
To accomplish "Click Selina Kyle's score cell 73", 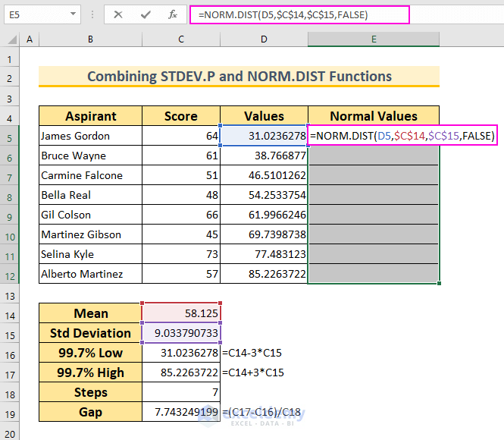I will (181, 254).
